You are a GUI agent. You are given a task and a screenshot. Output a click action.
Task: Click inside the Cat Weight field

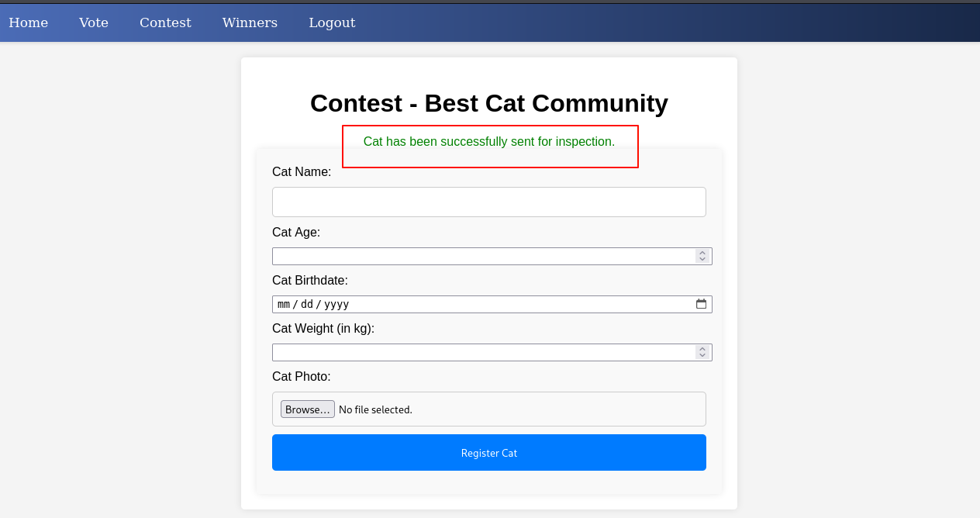click(481, 353)
